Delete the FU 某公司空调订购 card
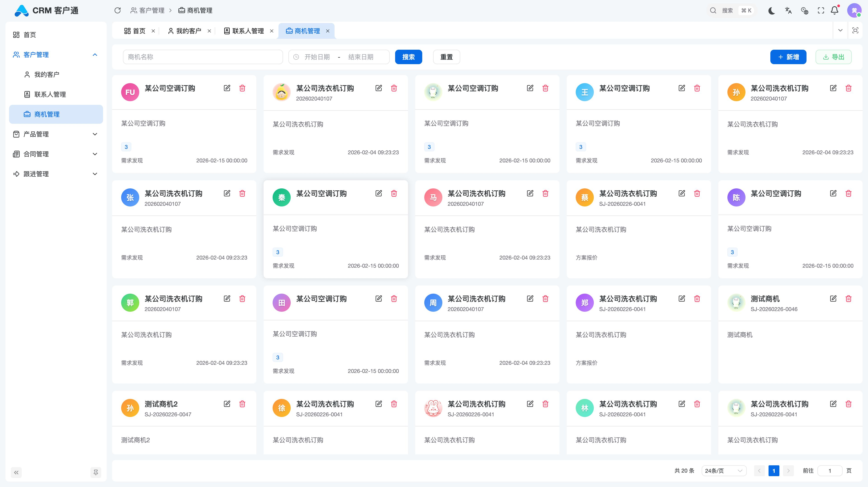 click(242, 88)
